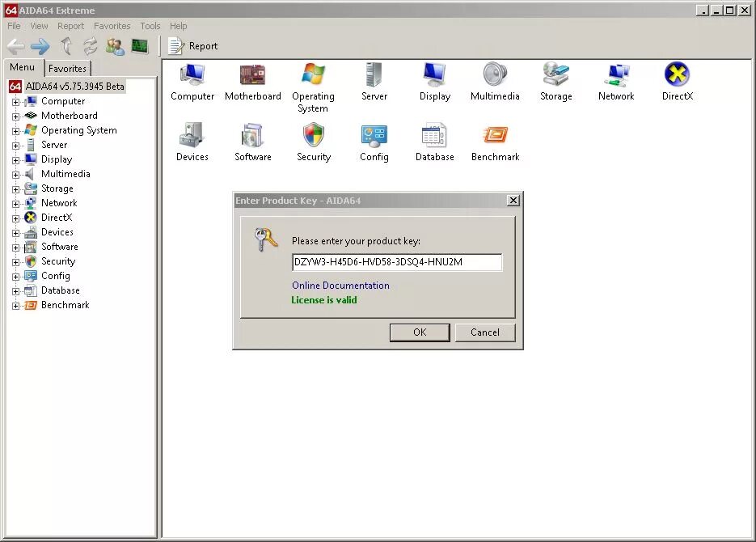Open the Help menu
Screen dimensions: 756x542
[x=178, y=26]
